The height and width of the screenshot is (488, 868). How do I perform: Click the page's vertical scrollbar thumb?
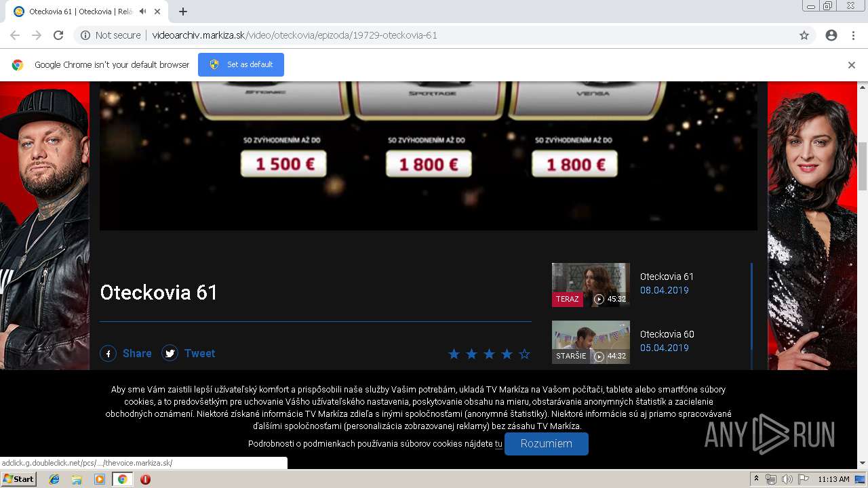(863, 166)
